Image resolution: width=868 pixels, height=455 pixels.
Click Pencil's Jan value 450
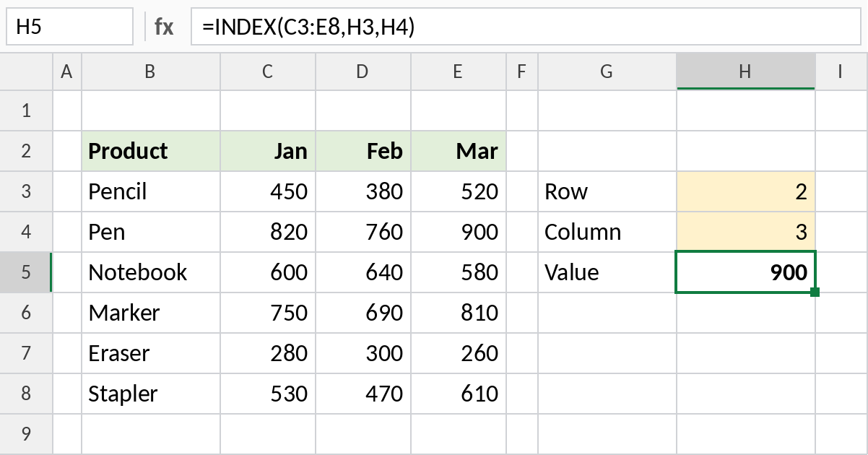coord(268,191)
